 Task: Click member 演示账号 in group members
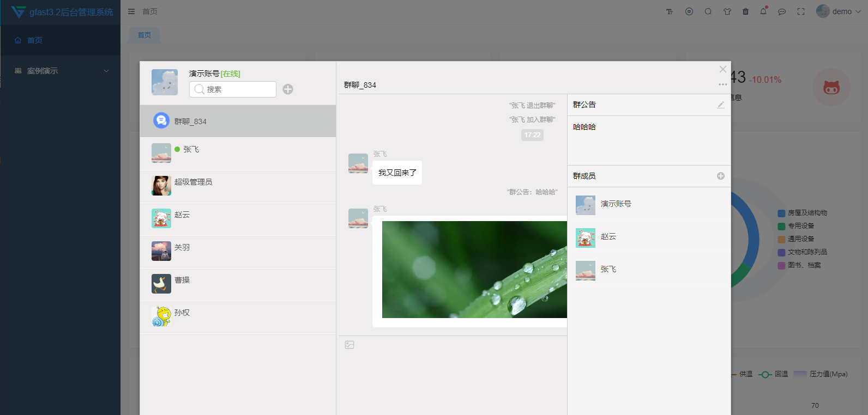coord(649,204)
